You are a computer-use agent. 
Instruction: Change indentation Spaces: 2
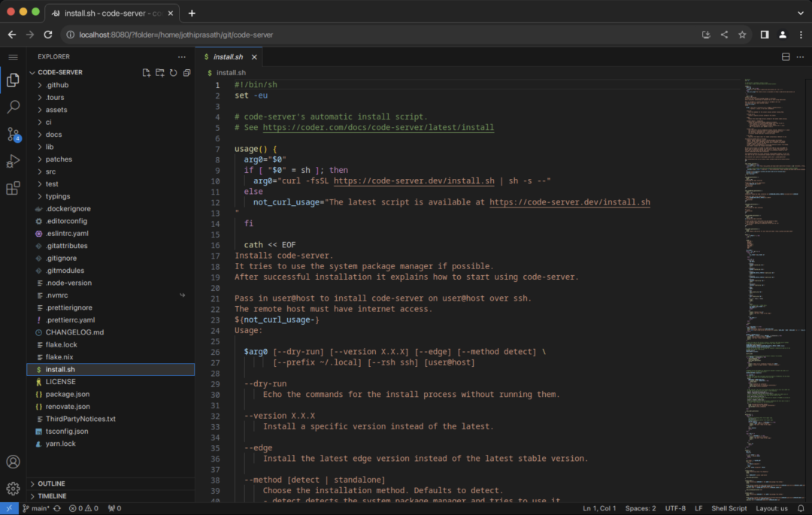[x=640, y=508]
